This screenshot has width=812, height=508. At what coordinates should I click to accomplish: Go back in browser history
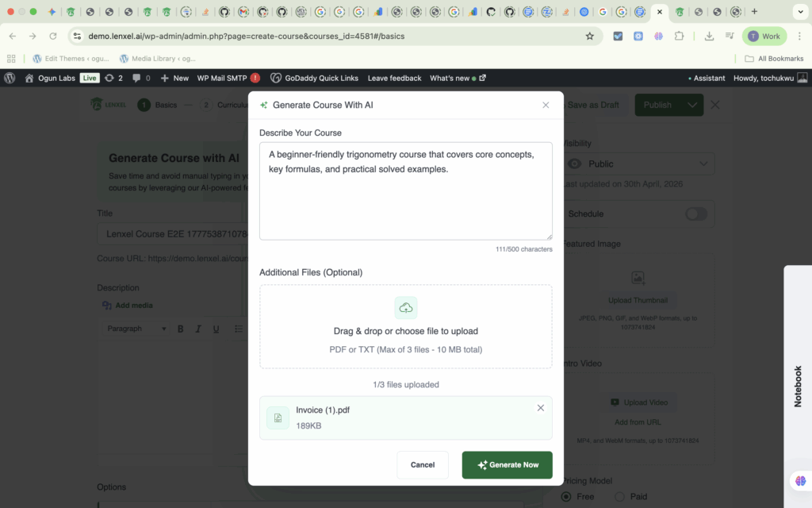[13, 37]
